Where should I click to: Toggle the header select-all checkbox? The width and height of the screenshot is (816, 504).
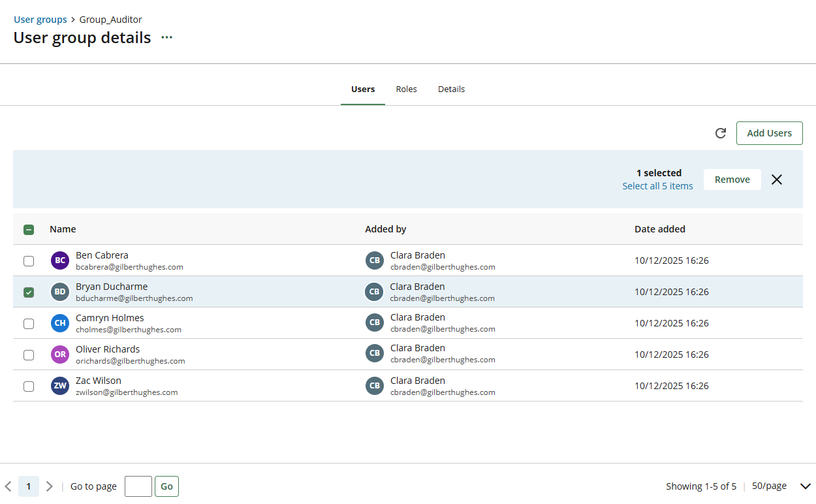pyautogui.click(x=29, y=230)
